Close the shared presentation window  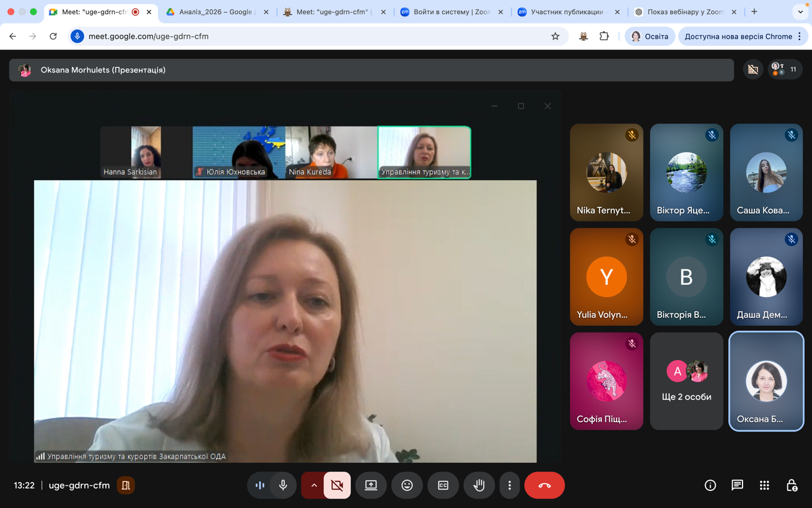tap(547, 106)
